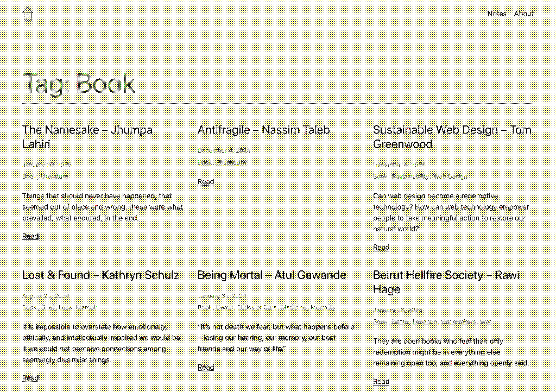
Task: Click Read under Sustainable Web Design excerpt
Action: tap(381, 248)
